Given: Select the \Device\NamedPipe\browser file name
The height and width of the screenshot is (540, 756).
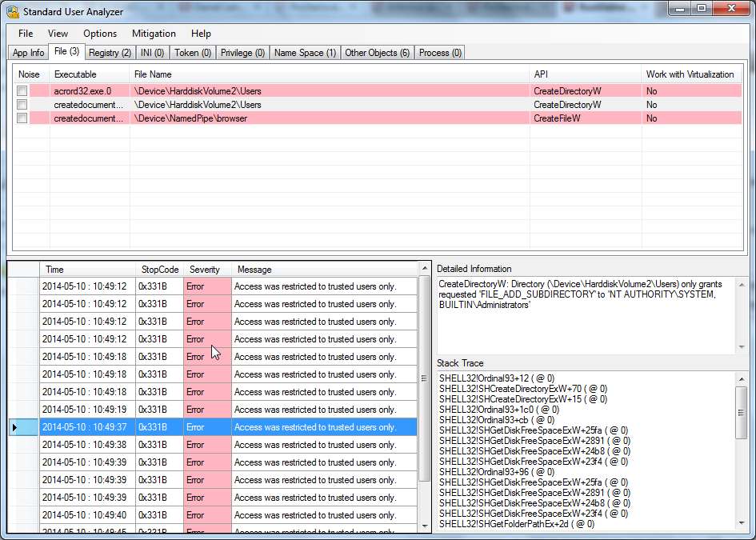Looking at the screenshot, I should click(x=330, y=118).
